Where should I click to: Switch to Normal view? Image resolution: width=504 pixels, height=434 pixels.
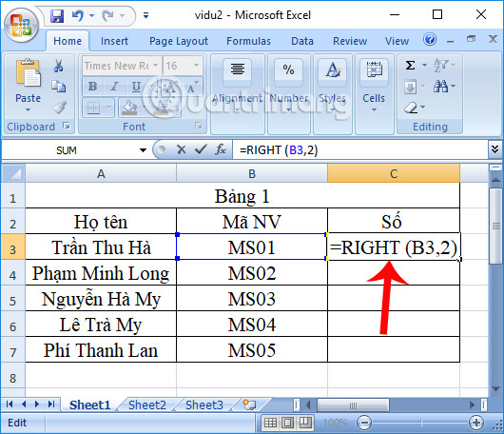click(x=270, y=423)
